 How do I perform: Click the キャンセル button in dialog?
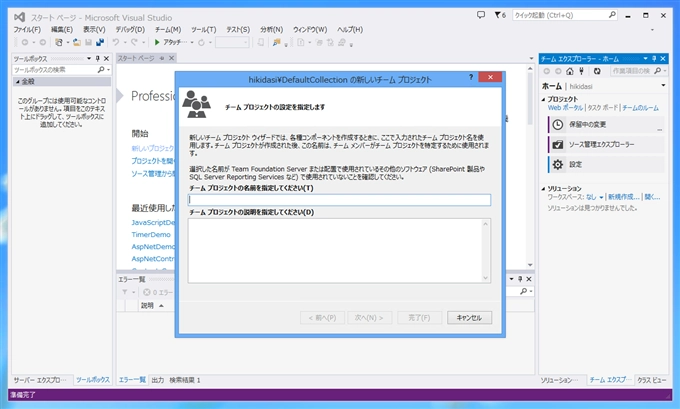tap(469, 317)
